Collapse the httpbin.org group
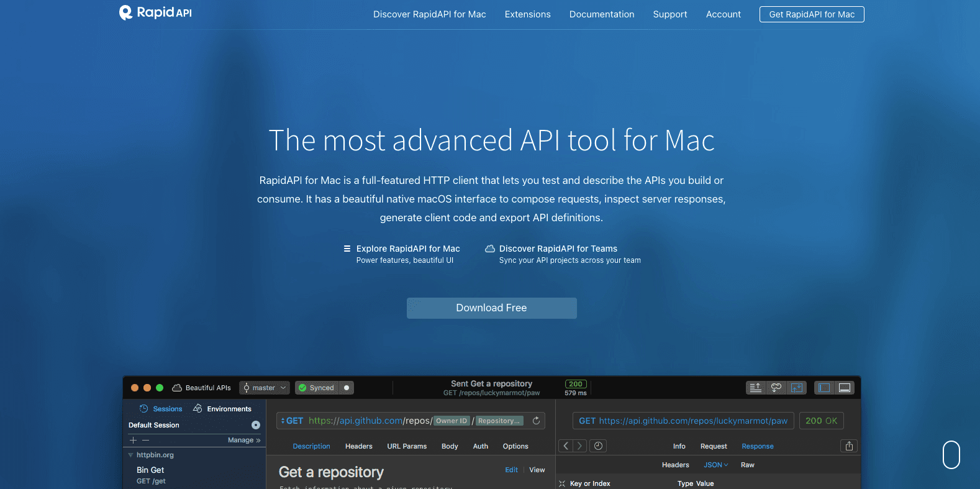Viewport: 980px width, 489px height. click(131, 455)
